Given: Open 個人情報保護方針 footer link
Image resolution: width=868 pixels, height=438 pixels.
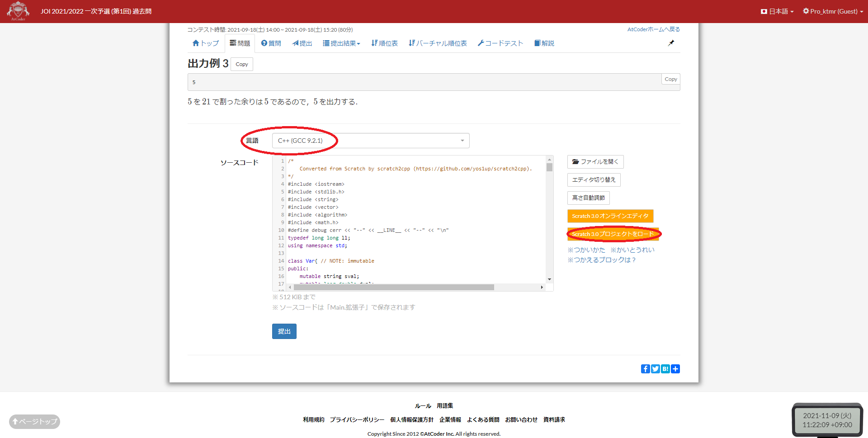Looking at the screenshot, I should click(412, 420).
